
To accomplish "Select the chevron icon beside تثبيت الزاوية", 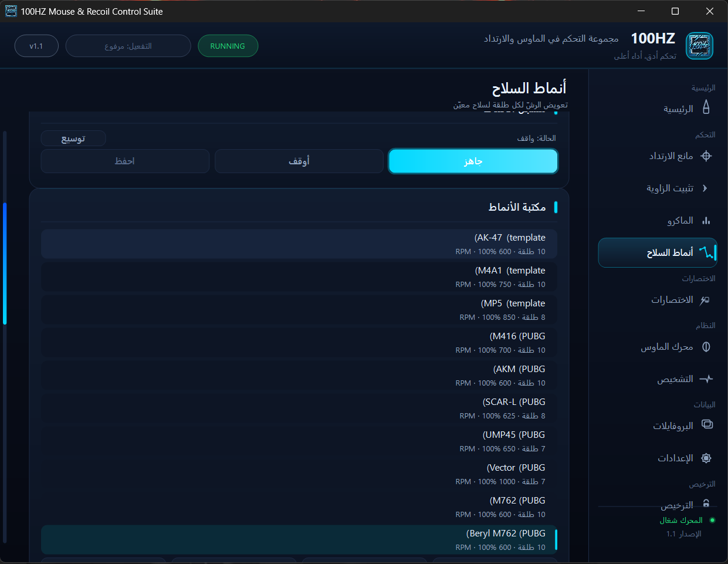I will [705, 188].
